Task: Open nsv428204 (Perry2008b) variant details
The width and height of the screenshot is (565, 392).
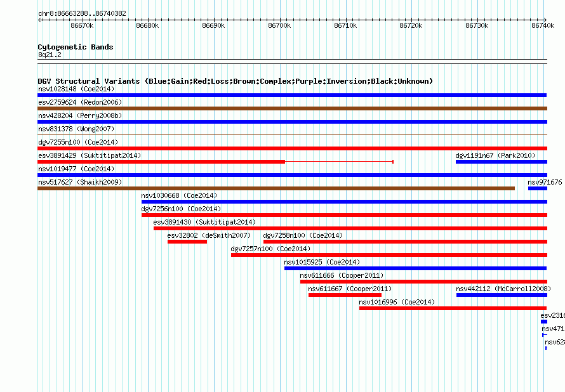Action: click(x=80, y=115)
